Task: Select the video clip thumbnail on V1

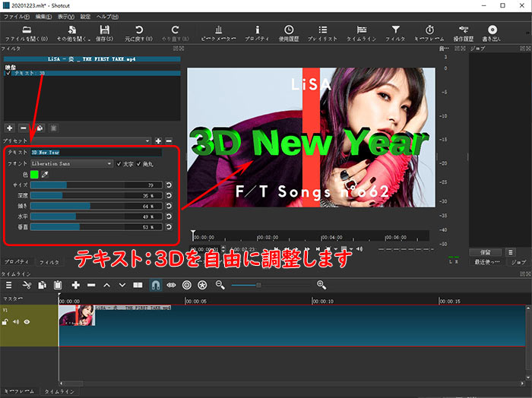Action: pos(77,315)
